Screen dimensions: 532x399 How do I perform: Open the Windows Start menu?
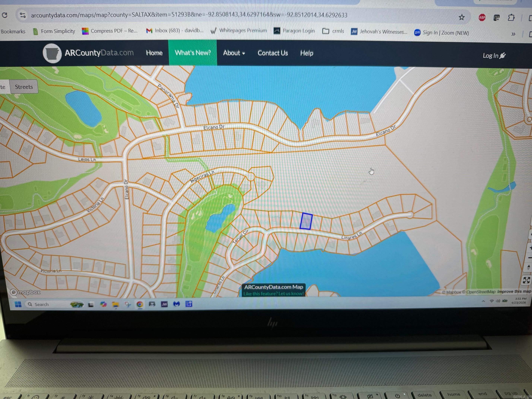point(18,304)
